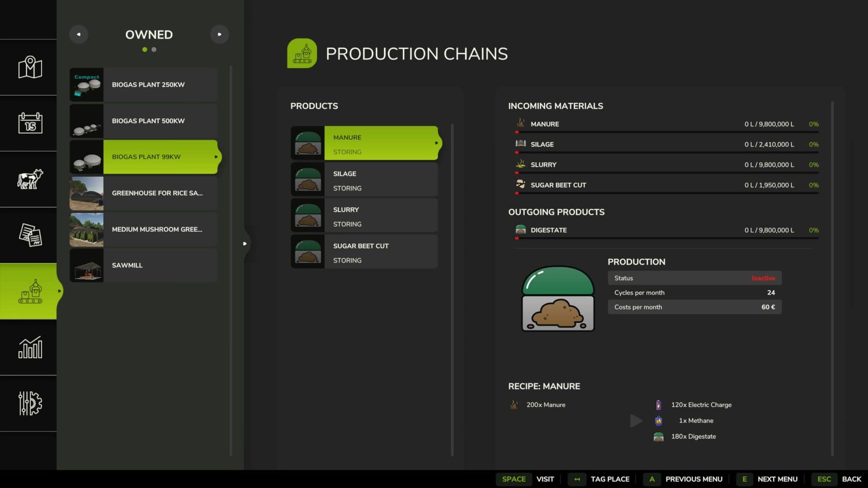Expand the arrow on Manure product row
This screenshot has width=868, height=488.
coord(436,143)
